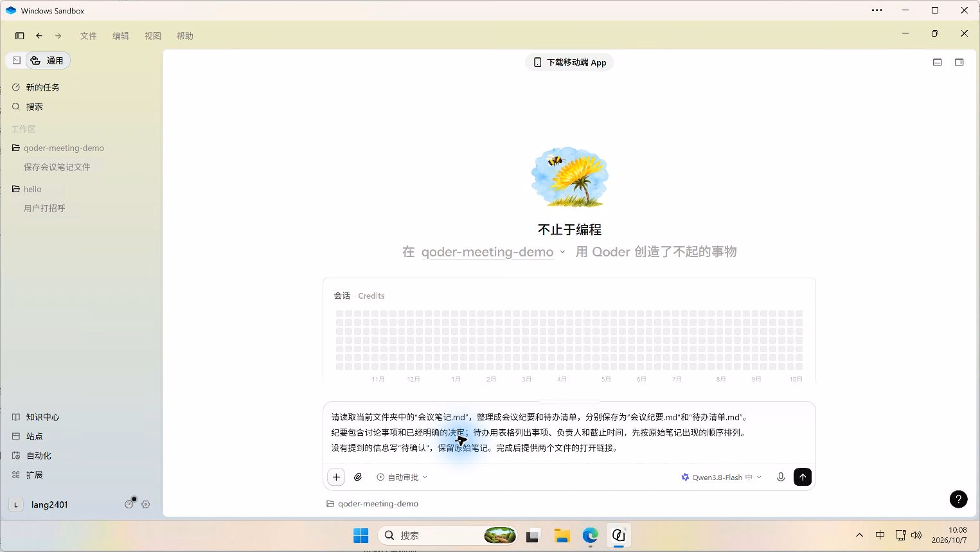This screenshot has width=980, height=552.
Task: Open File Explorer from the taskbar
Action: (562, 535)
